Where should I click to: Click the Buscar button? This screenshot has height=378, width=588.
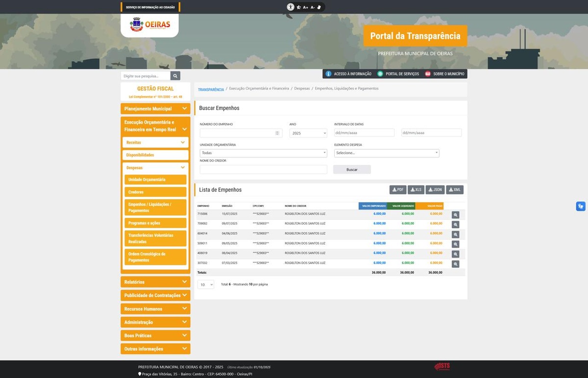pyautogui.click(x=352, y=170)
